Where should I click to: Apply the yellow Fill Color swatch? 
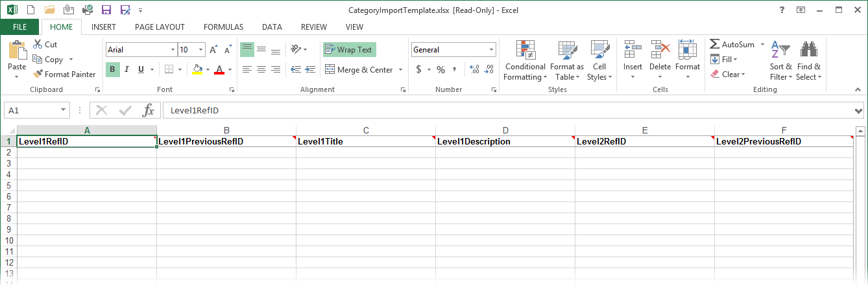(x=197, y=69)
